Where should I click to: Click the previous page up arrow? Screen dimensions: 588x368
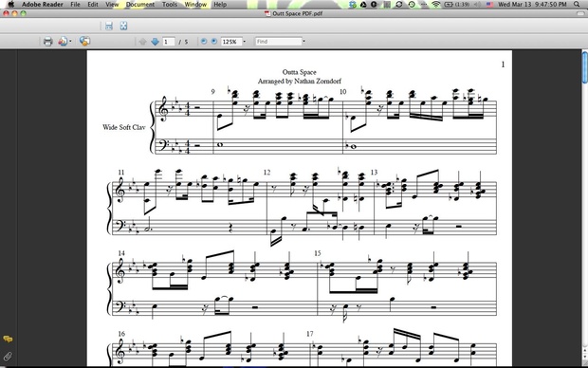tap(142, 42)
